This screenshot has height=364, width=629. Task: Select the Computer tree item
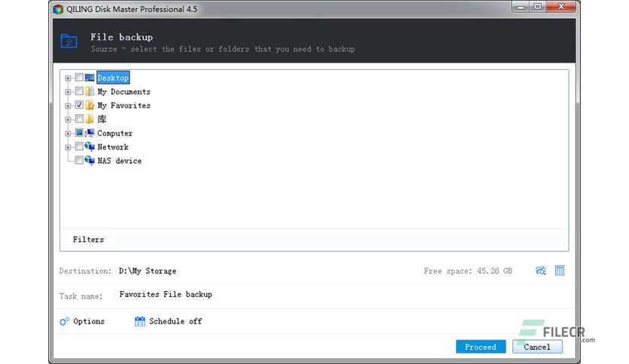point(114,133)
